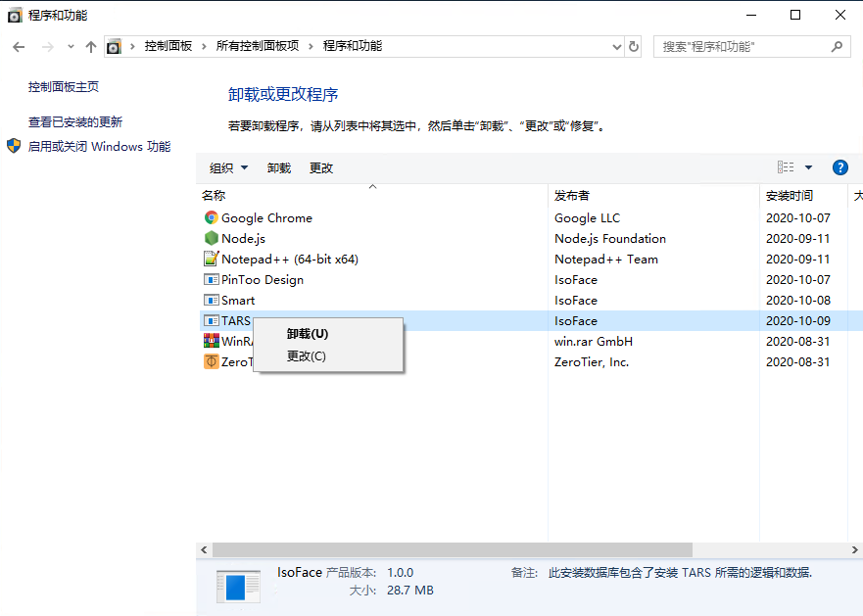This screenshot has height=616, width=863.
Task: Expand the address bar history dropdown
Action: point(617,47)
